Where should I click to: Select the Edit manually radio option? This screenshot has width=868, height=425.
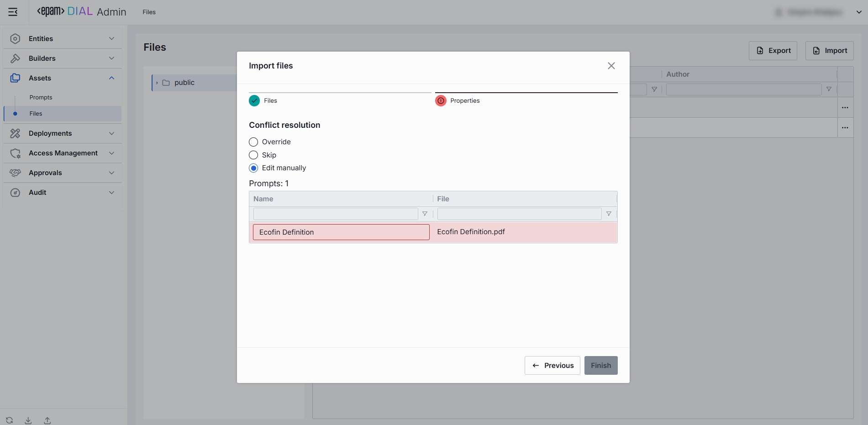click(x=253, y=168)
